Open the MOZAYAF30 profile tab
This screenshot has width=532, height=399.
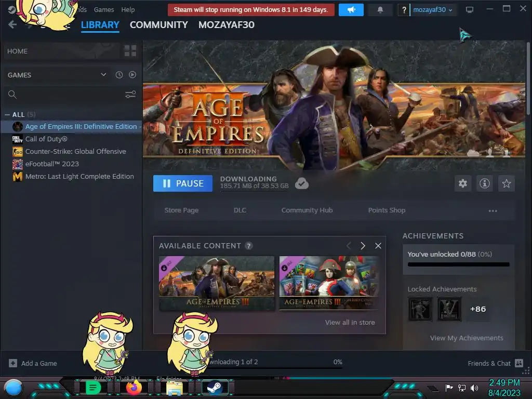[227, 25]
